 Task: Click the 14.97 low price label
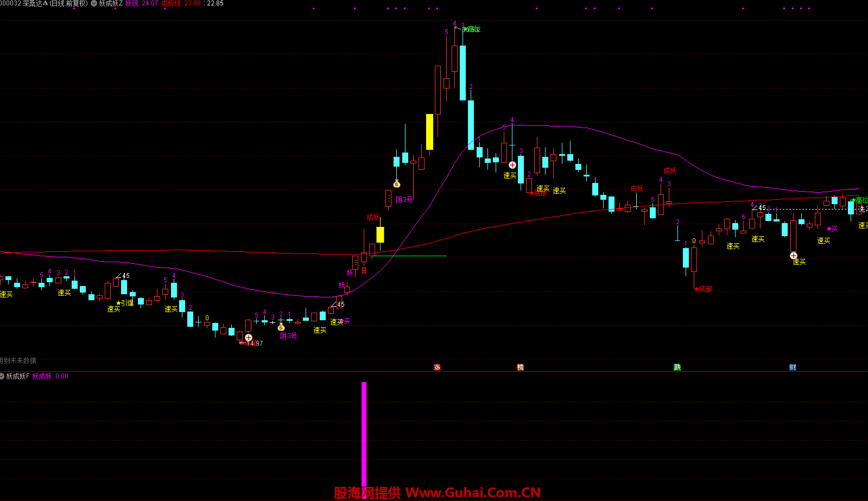coord(254,344)
